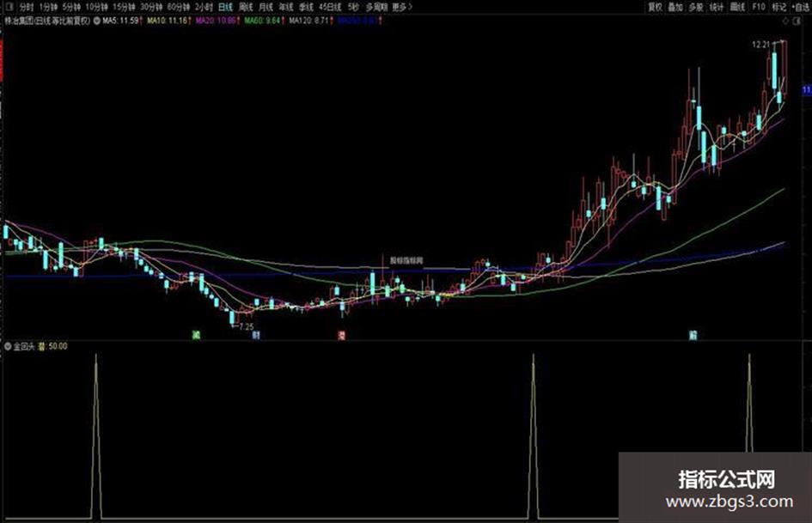
Task: Click the stock name title with 日线 等比前复权
Action: pos(47,21)
